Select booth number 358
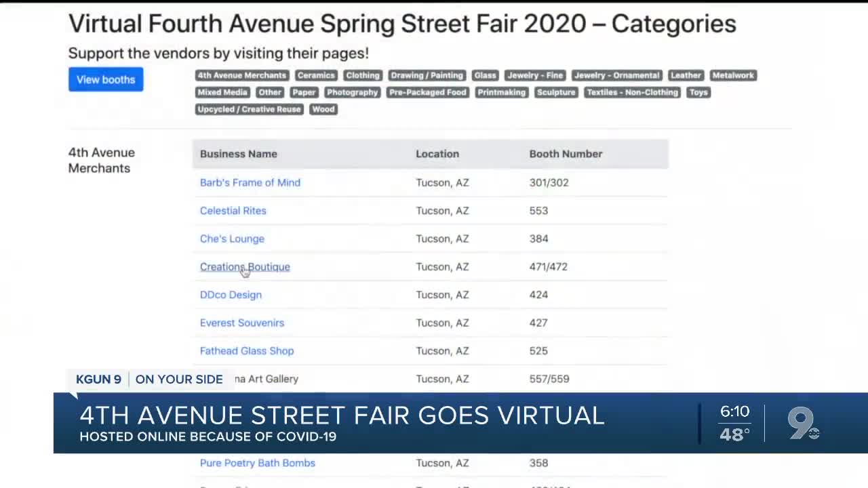This screenshot has height=488, width=868. coord(538,463)
